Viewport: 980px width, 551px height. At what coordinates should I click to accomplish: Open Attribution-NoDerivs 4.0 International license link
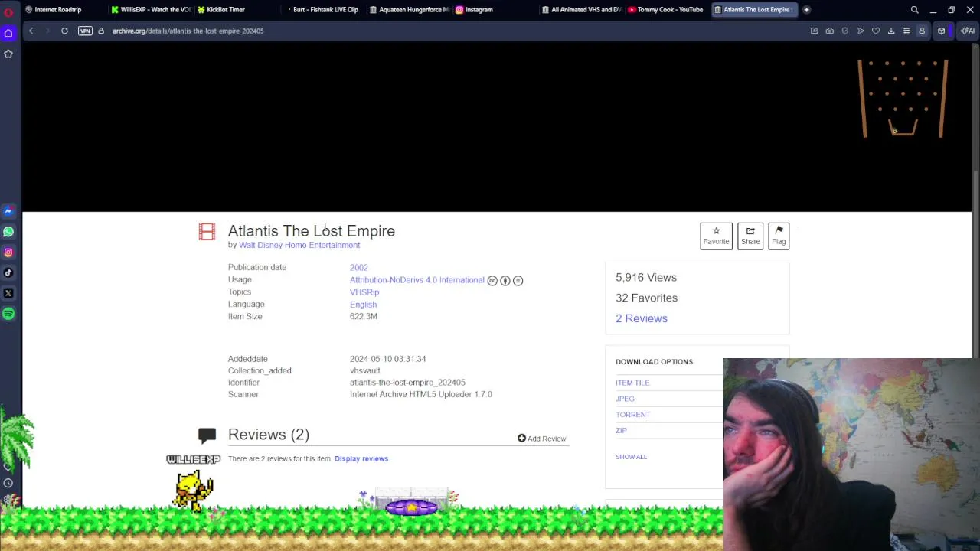coord(417,280)
